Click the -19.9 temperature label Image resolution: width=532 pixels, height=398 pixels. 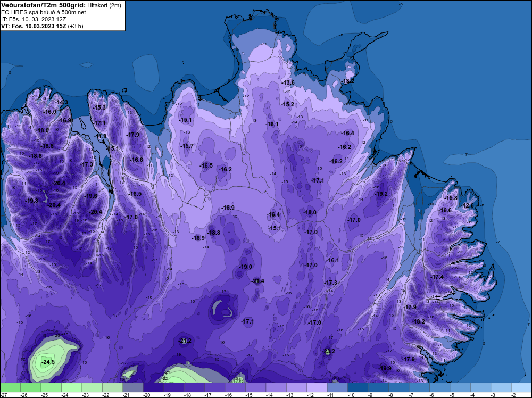pyautogui.click(x=385, y=368)
